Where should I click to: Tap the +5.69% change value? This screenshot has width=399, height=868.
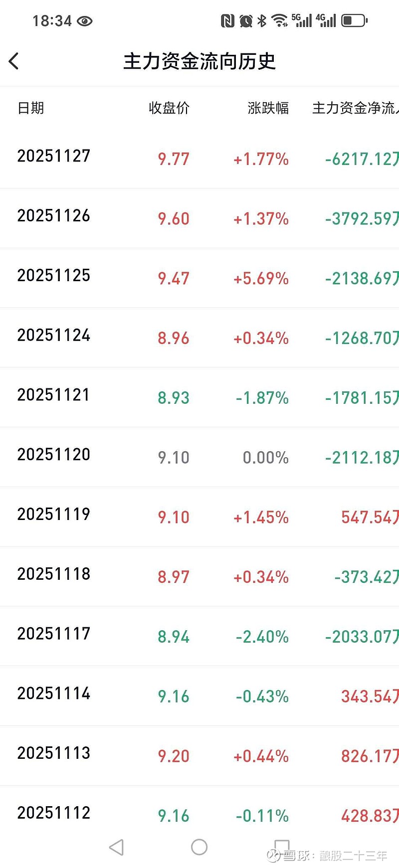pos(261,278)
